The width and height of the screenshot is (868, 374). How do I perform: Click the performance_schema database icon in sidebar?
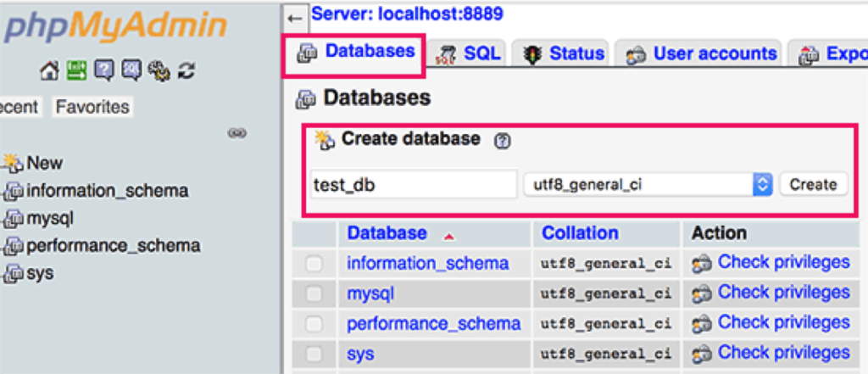14,246
